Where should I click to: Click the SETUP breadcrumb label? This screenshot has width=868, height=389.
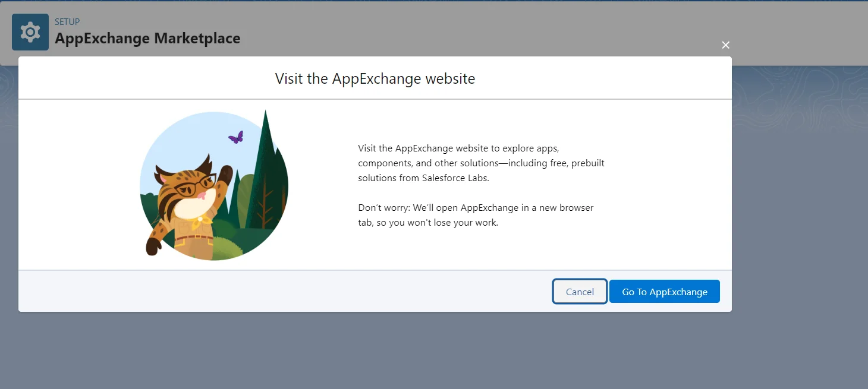tap(67, 21)
